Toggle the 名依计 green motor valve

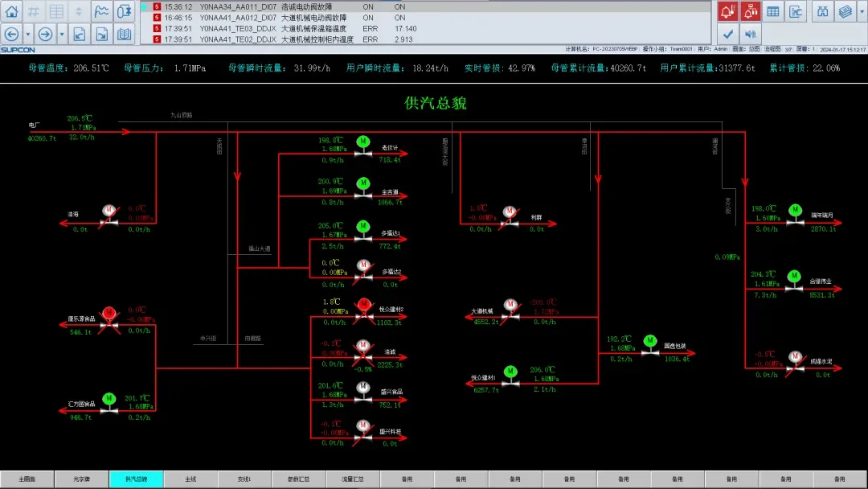coord(363,142)
